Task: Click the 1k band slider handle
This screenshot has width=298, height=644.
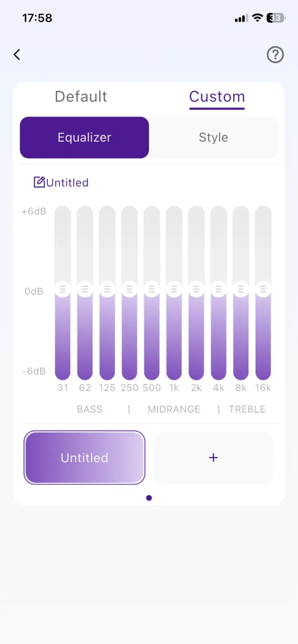Action: pyautogui.click(x=174, y=289)
